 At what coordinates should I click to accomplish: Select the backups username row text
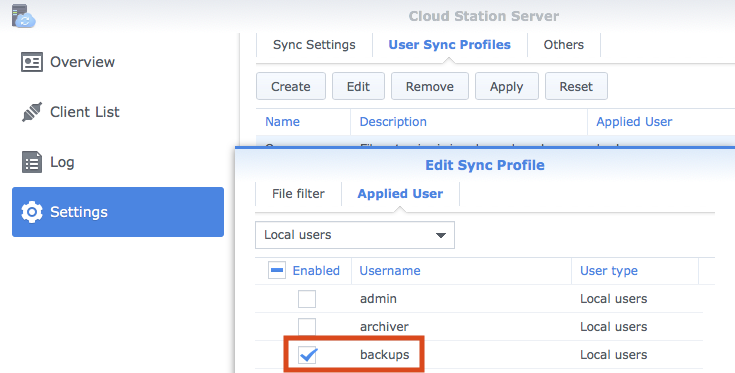[x=384, y=355]
